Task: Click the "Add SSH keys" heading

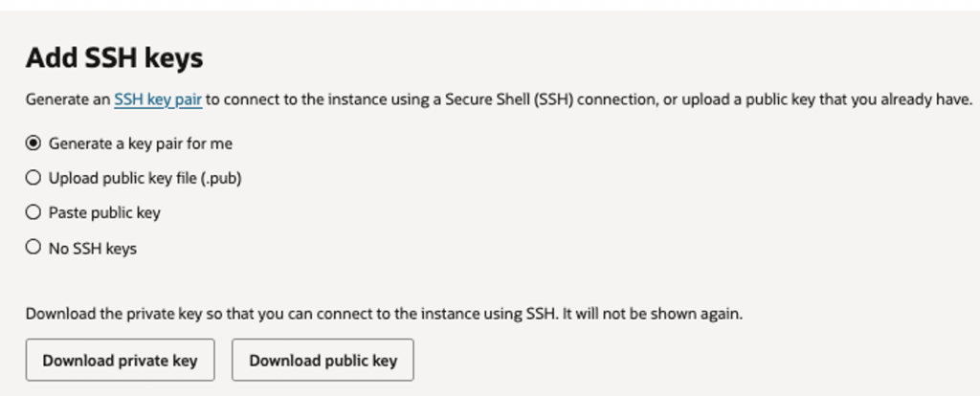Action: [114, 58]
